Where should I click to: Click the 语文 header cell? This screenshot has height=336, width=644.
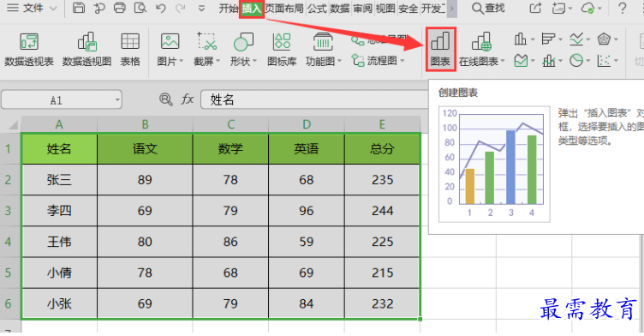click(145, 149)
